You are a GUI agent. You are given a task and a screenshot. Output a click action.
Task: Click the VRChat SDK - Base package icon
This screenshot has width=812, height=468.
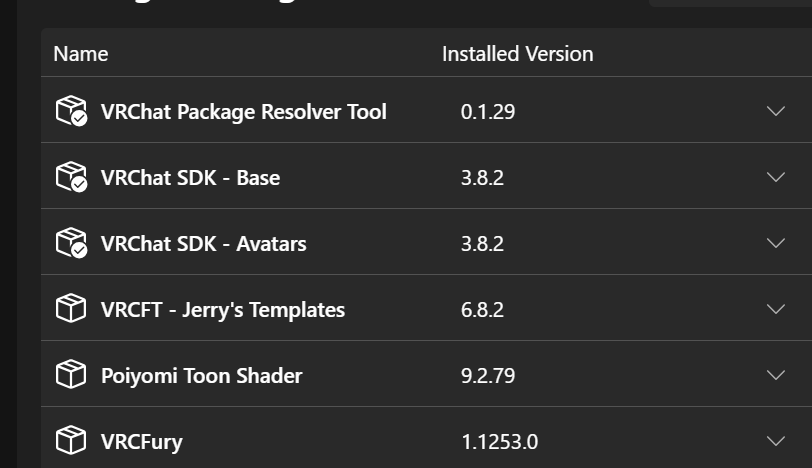(x=71, y=177)
